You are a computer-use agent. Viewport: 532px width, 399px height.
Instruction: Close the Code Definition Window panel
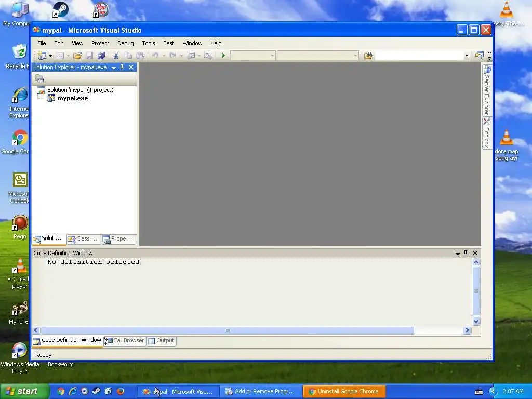(475, 253)
